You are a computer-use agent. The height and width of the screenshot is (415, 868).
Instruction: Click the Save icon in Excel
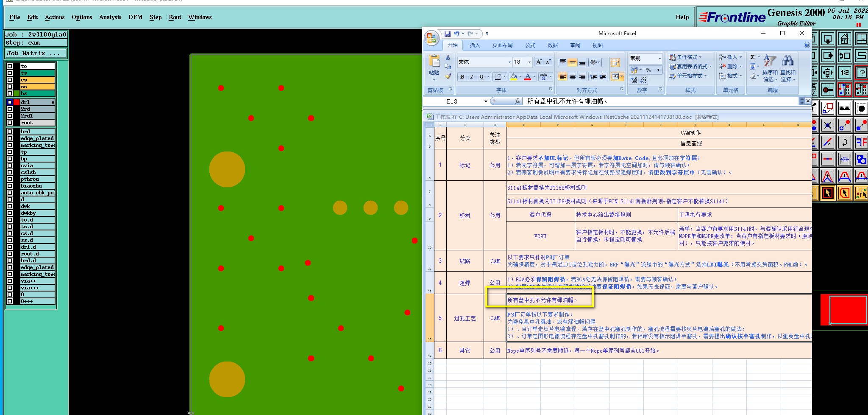pyautogui.click(x=448, y=34)
